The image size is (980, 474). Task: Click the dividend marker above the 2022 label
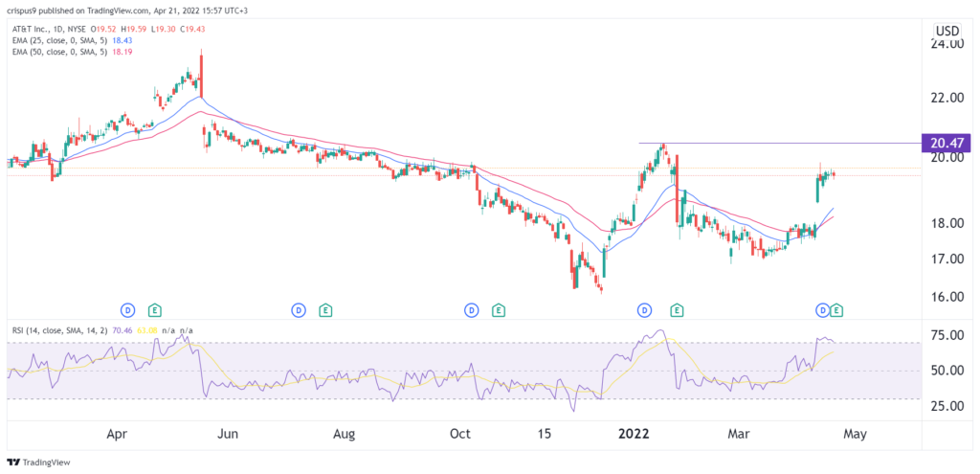pyautogui.click(x=644, y=309)
